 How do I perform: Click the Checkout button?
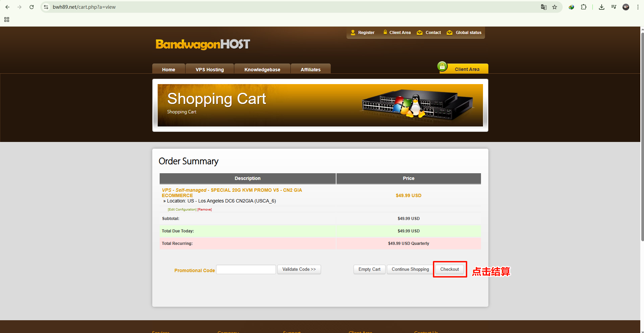(x=449, y=269)
